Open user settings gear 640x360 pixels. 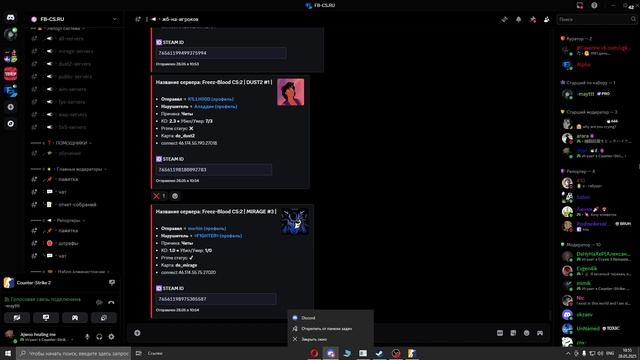111,337
